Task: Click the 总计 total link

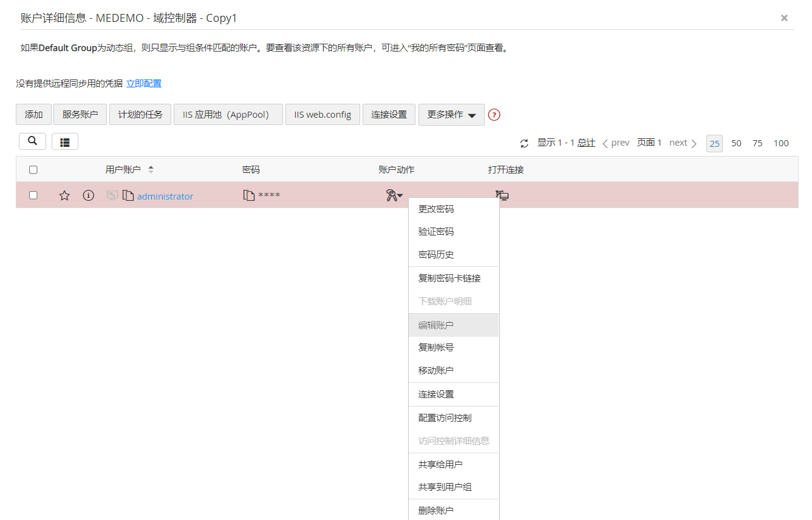Action: tap(586, 143)
